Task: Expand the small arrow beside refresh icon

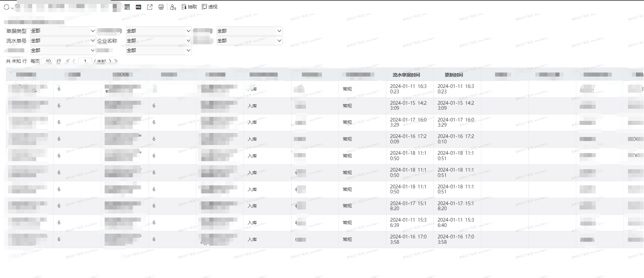Action: point(12,8)
